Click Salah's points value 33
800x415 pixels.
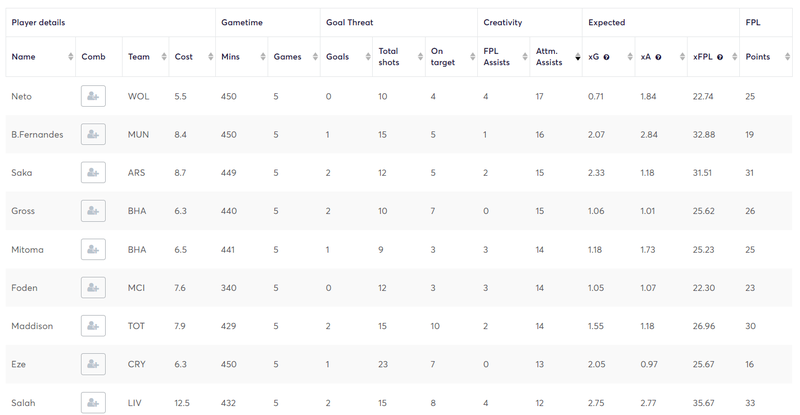click(x=750, y=403)
